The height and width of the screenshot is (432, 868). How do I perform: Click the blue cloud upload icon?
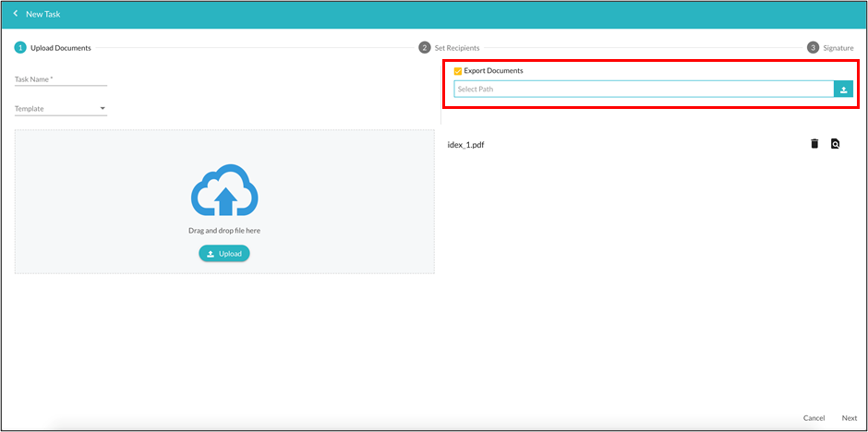(x=224, y=190)
